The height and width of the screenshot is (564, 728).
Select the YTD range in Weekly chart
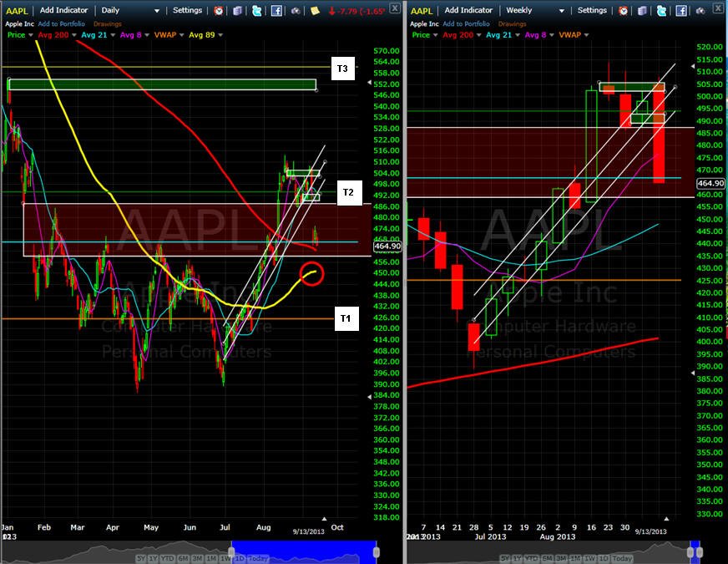tap(532, 558)
